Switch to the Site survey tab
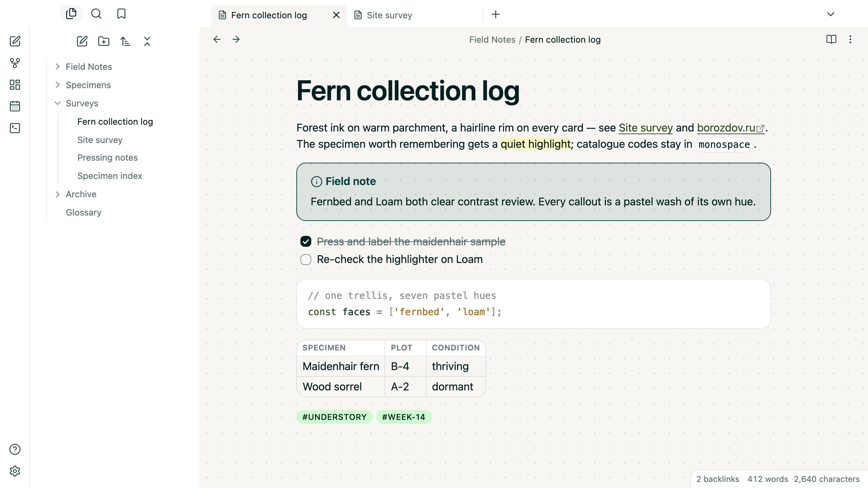 [415, 15]
